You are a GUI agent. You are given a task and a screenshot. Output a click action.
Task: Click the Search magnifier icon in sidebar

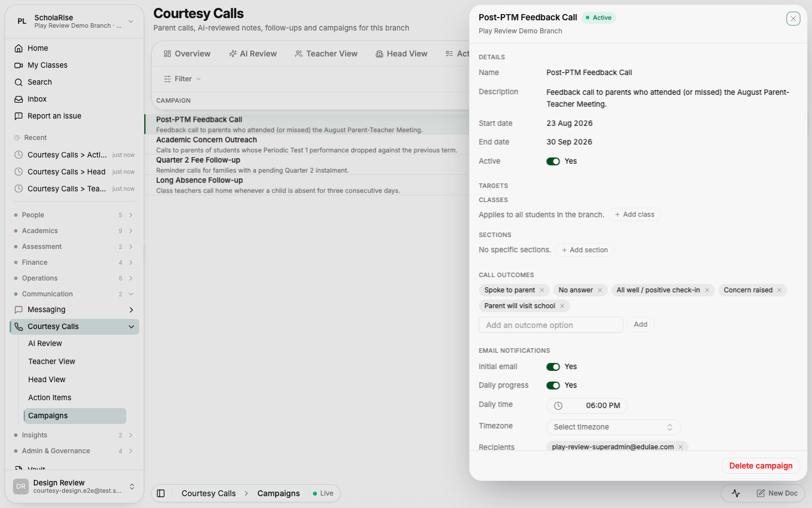click(x=19, y=82)
